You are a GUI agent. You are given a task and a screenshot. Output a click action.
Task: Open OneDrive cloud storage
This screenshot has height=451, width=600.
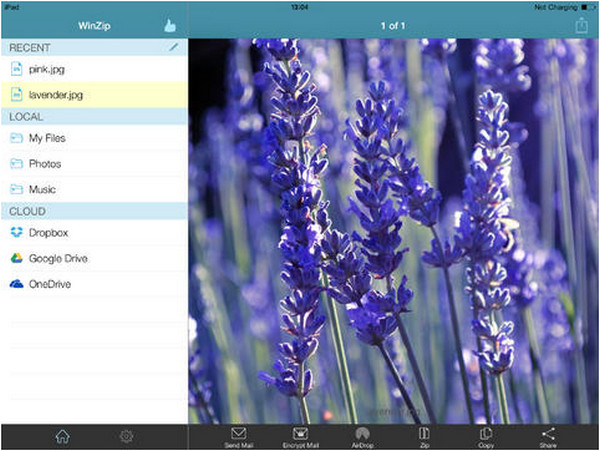(x=50, y=285)
